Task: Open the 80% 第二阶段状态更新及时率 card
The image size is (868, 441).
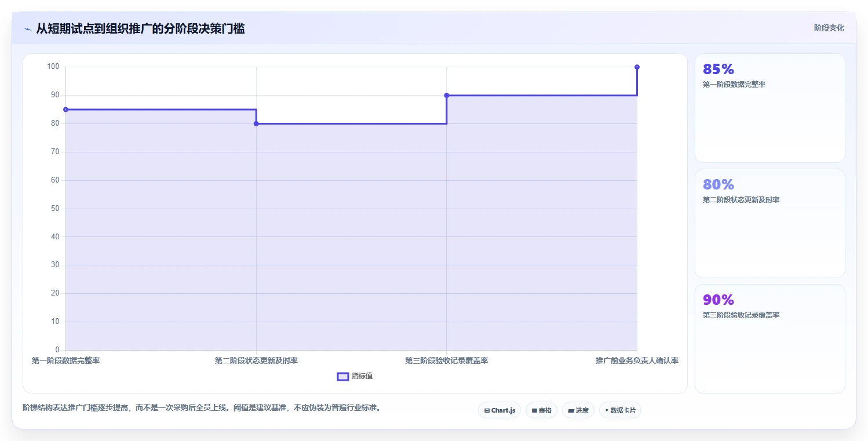Action: pyautogui.click(x=770, y=224)
